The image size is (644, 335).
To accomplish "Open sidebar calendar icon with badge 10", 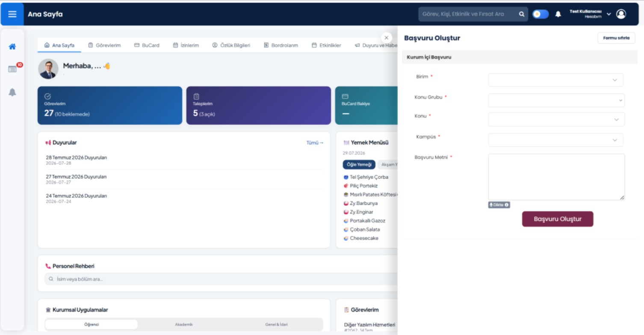I will [x=12, y=69].
